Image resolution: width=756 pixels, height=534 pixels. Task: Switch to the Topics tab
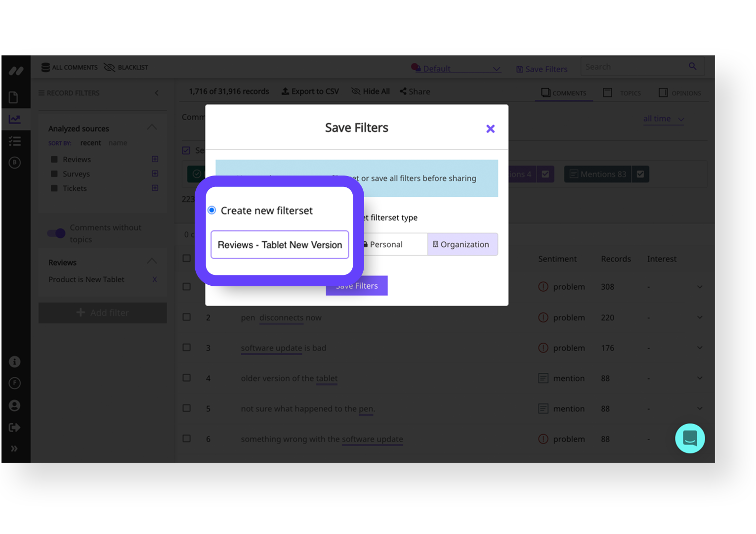pyautogui.click(x=622, y=92)
